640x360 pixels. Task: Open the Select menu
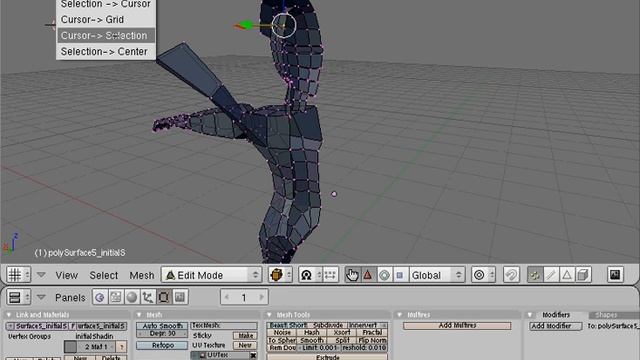click(104, 276)
